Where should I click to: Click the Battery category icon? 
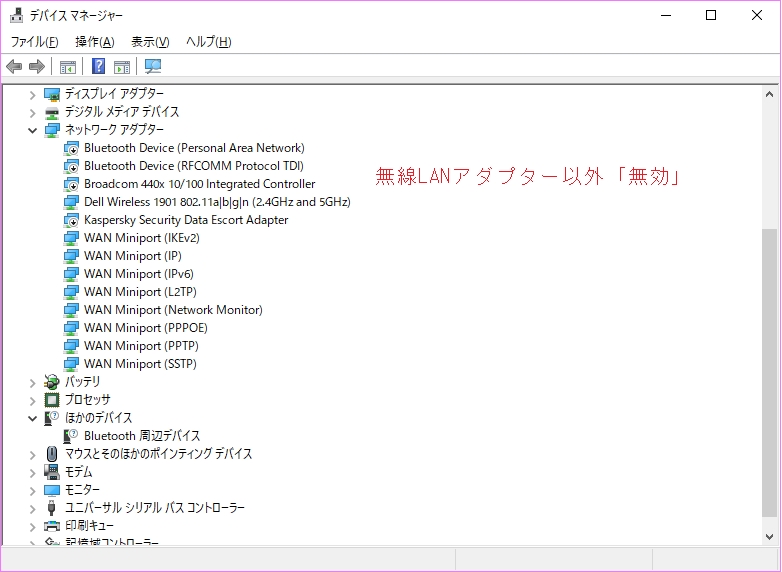52,382
